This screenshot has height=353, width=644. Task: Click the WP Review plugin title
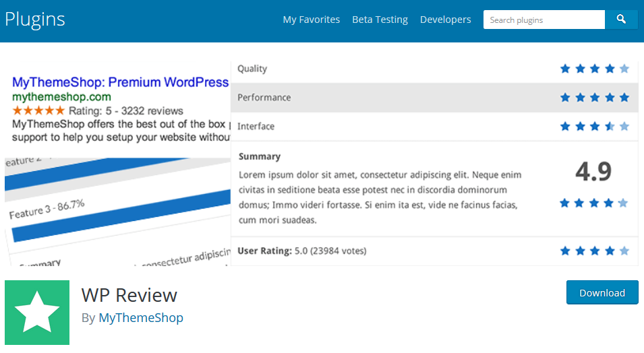(x=129, y=295)
